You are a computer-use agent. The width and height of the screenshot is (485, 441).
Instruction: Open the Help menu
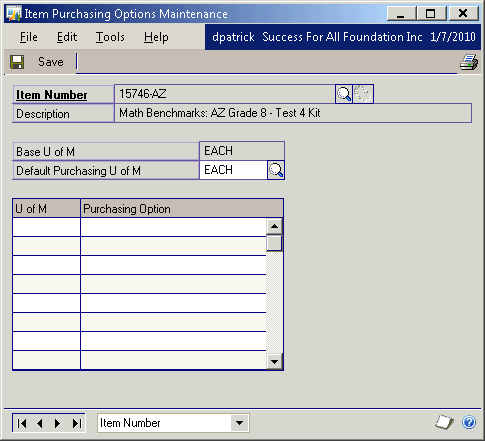(156, 37)
